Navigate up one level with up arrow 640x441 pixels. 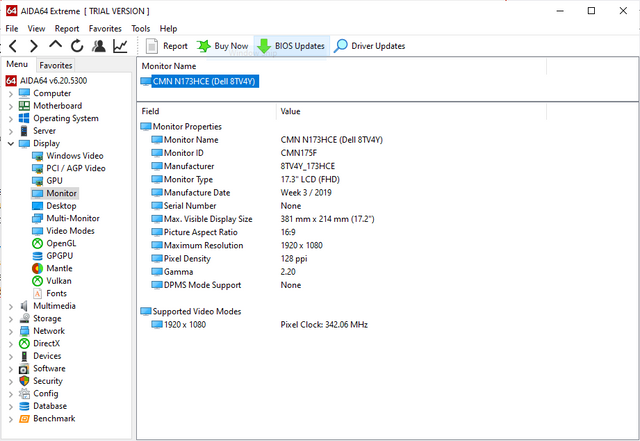55,45
